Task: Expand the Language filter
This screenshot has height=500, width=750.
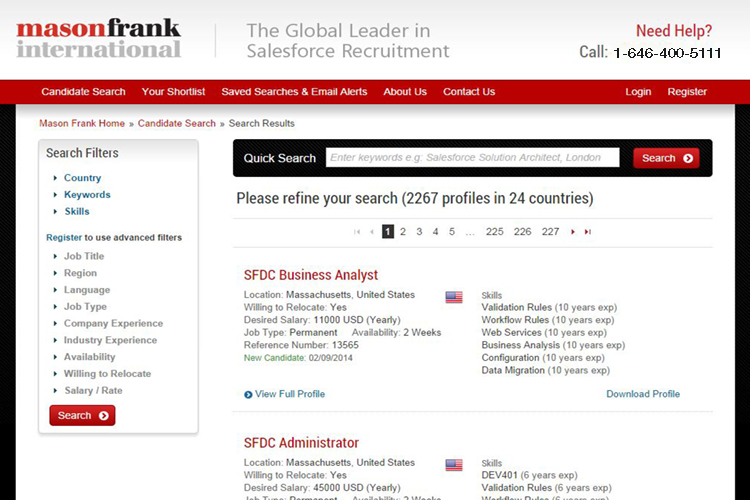Action: 87,290
